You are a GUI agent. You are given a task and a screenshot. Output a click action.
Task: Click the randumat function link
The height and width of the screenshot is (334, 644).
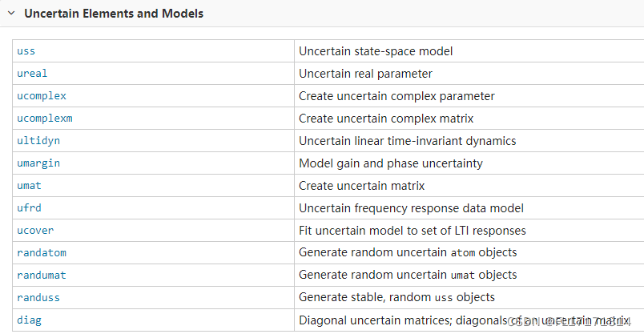point(42,276)
